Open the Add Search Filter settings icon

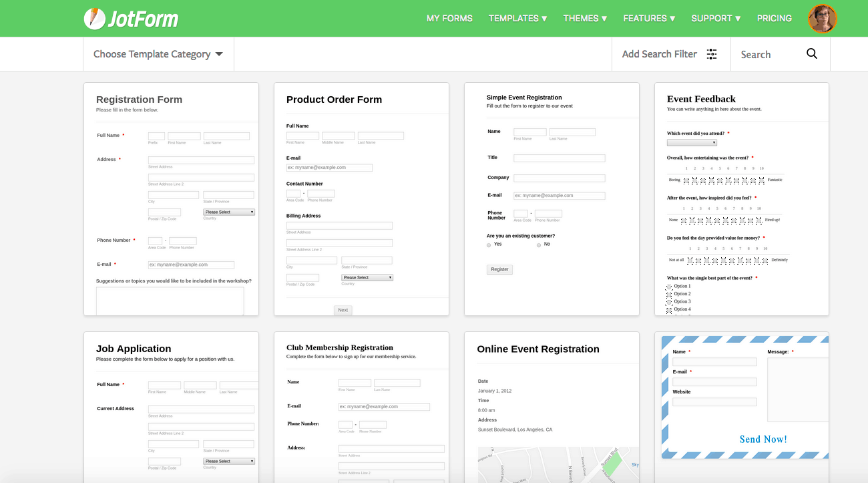point(713,53)
